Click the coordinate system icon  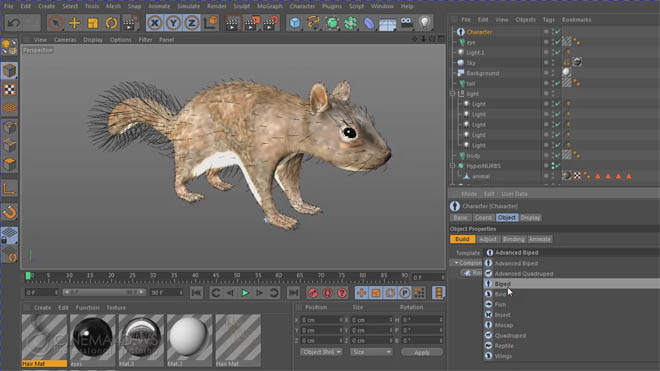coord(210,23)
